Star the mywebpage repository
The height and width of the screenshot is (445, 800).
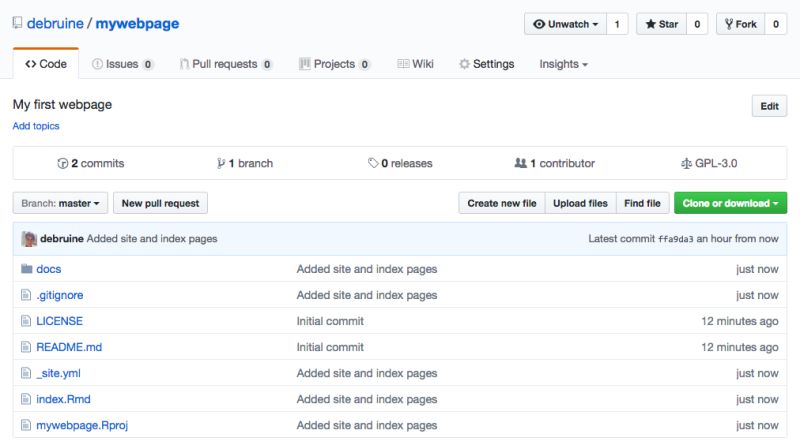pyautogui.click(x=661, y=24)
